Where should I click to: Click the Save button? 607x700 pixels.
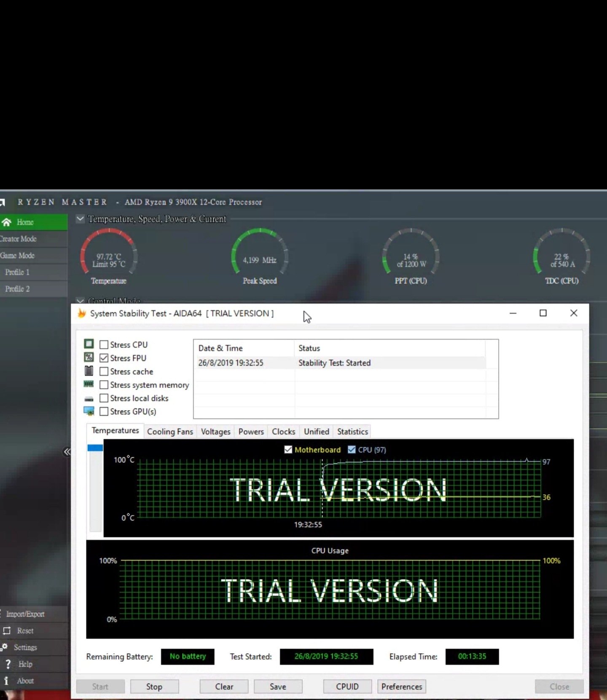pyautogui.click(x=278, y=687)
